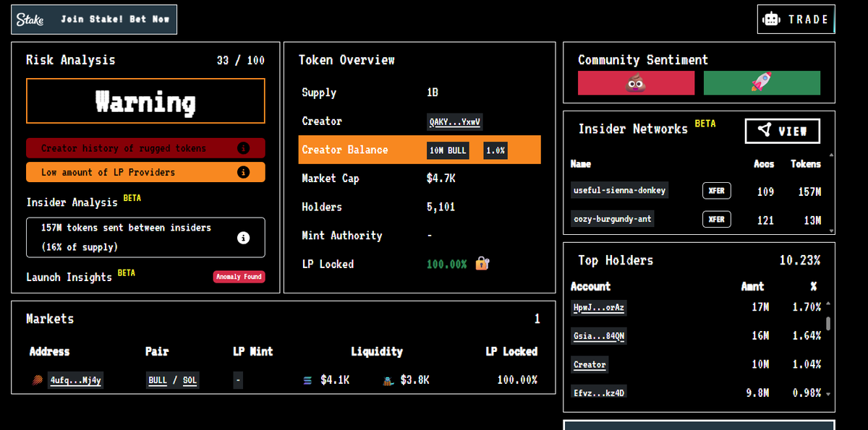Click the Supply value 1B
Viewport: 868px width, 430px height.
433,93
